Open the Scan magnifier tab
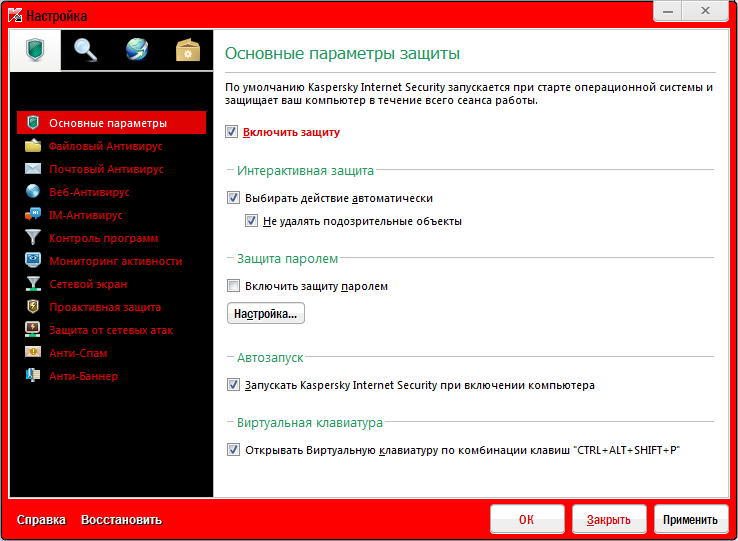The width and height of the screenshot is (738, 541). coord(86,50)
